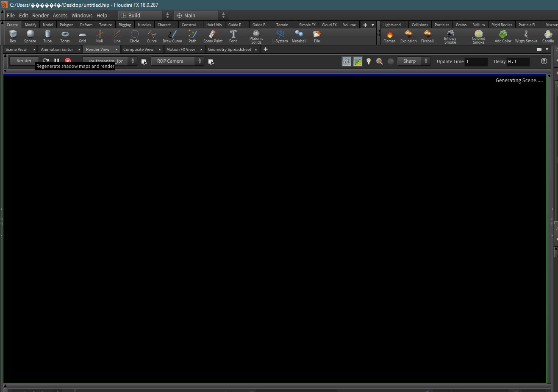Open the ROP Camera dropdown
The image size is (558, 392).
click(x=178, y=61)
